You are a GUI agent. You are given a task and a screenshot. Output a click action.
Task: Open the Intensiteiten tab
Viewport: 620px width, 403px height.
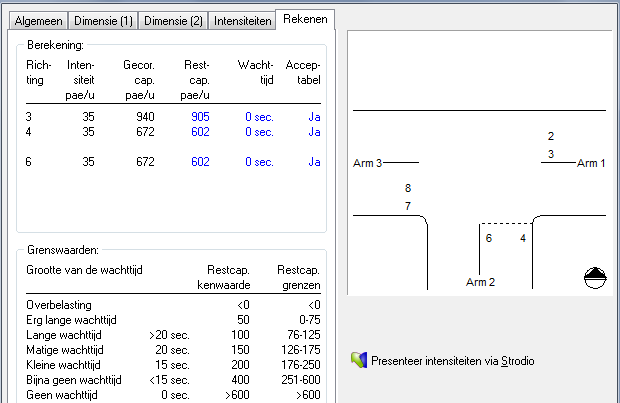pos(242,21)
